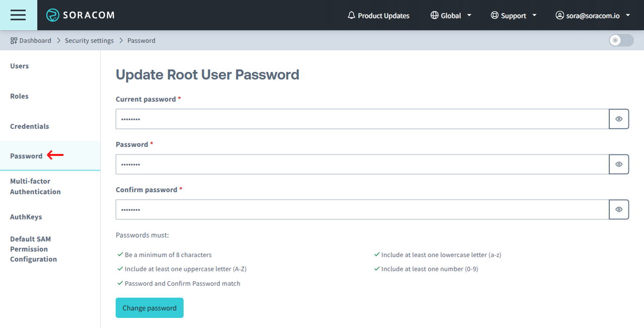Open Product Updates notifications bell

(351, 15)
